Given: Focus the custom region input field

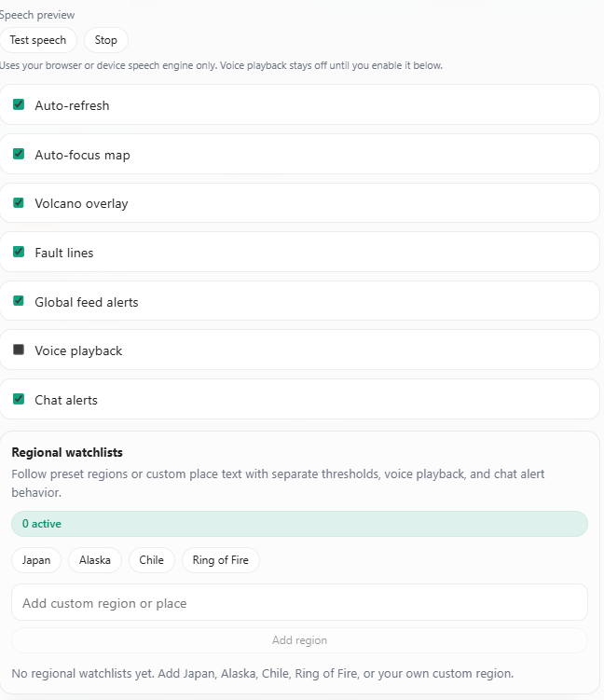Looking at the screenshot, I should point(299,603).
